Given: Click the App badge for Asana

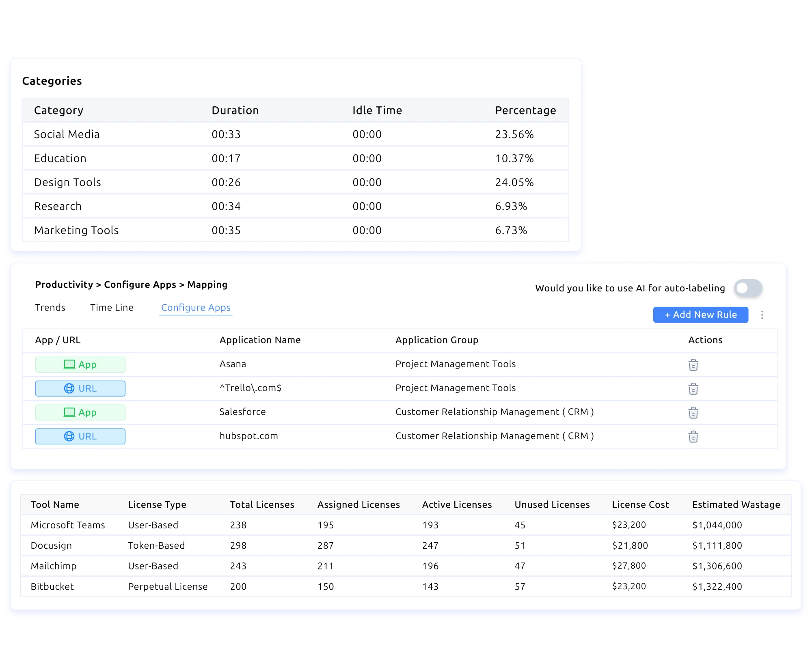Looking at the screenshot, I should point(80,364).
